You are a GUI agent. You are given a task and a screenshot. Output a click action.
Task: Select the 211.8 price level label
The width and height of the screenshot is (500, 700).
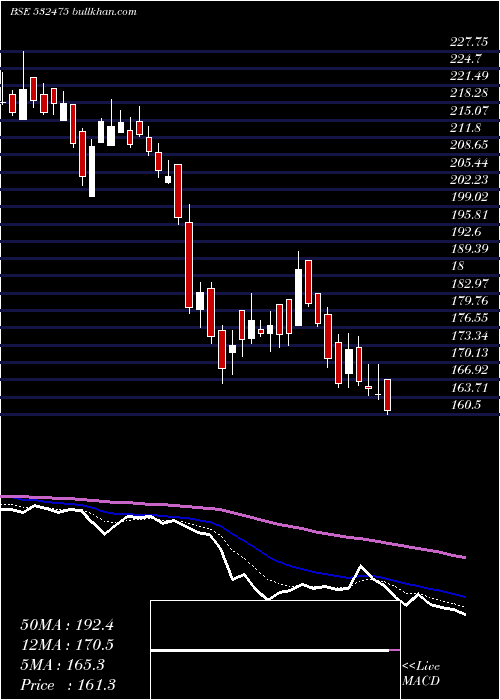point(466,128)
